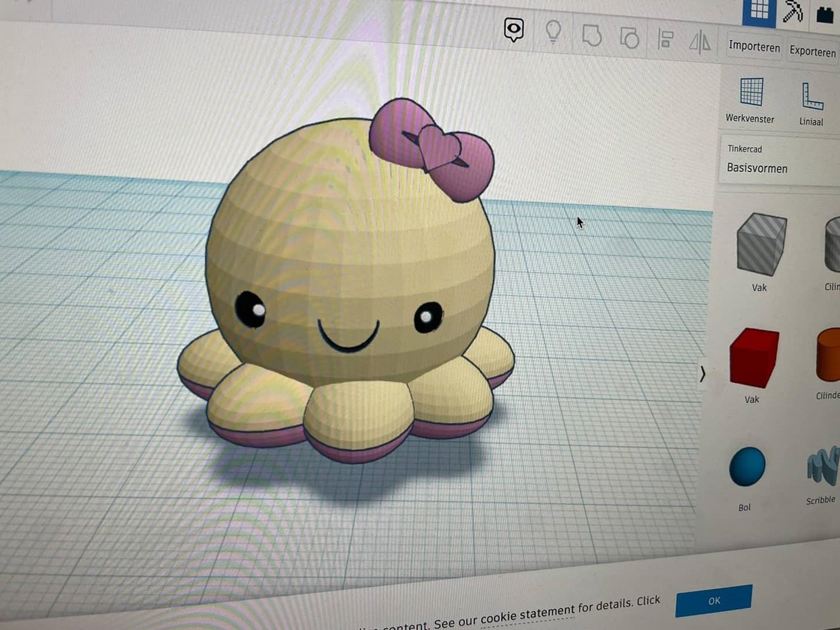Image resolution: width=840 pixels, height=630 pixels.
Task: Choose the blue Bol sphere shape
Action: tap(747, 466)
